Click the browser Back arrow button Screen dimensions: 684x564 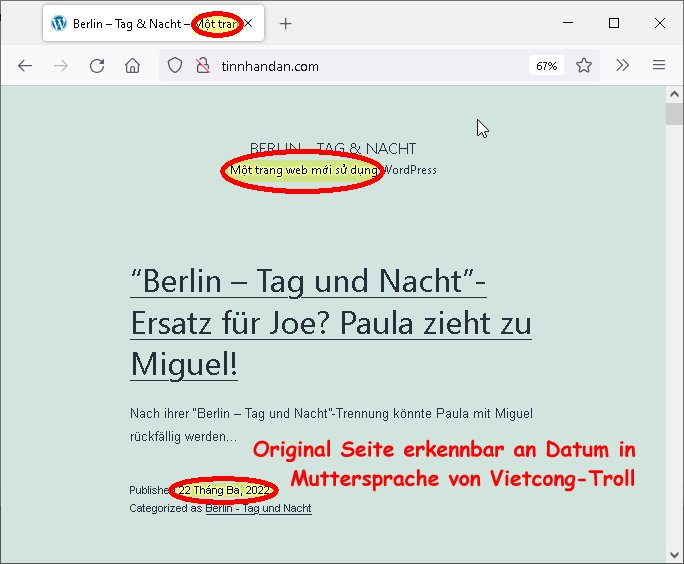(x=25, y=66)
